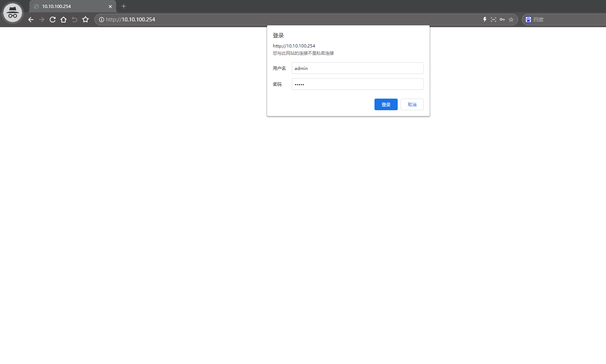Close the 10.10.100.254 tab
The width and height of the screenshot is (606, 364).
pos(110,7)
